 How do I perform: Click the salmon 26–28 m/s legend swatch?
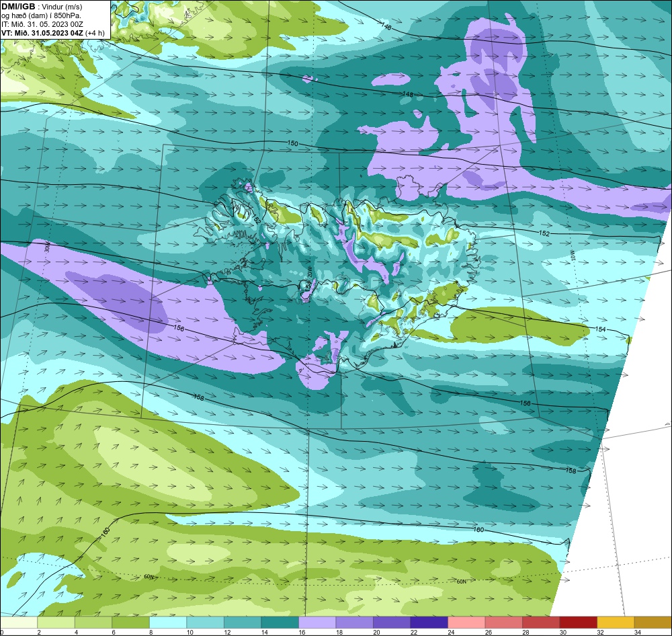point(503,623)
